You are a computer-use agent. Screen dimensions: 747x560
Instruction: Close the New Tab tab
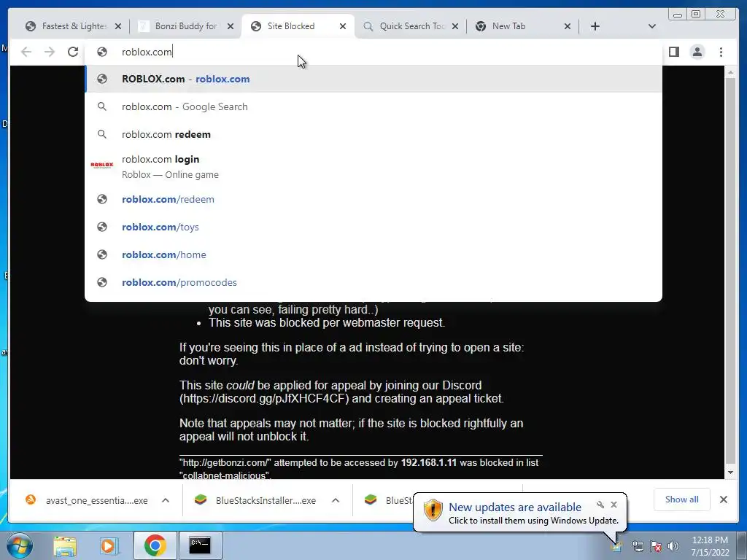[x=568, y=26]
